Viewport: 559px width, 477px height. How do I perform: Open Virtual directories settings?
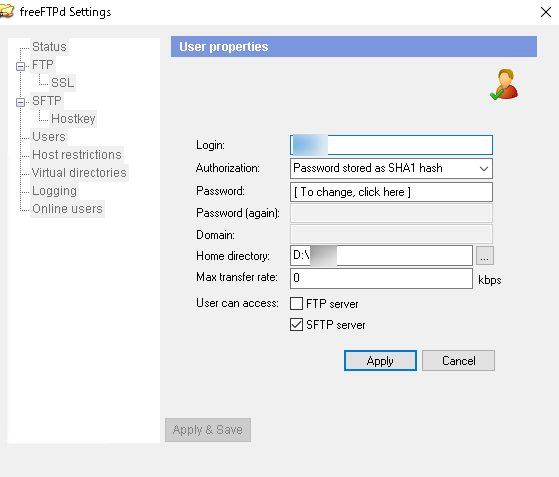tap(79, 173)
